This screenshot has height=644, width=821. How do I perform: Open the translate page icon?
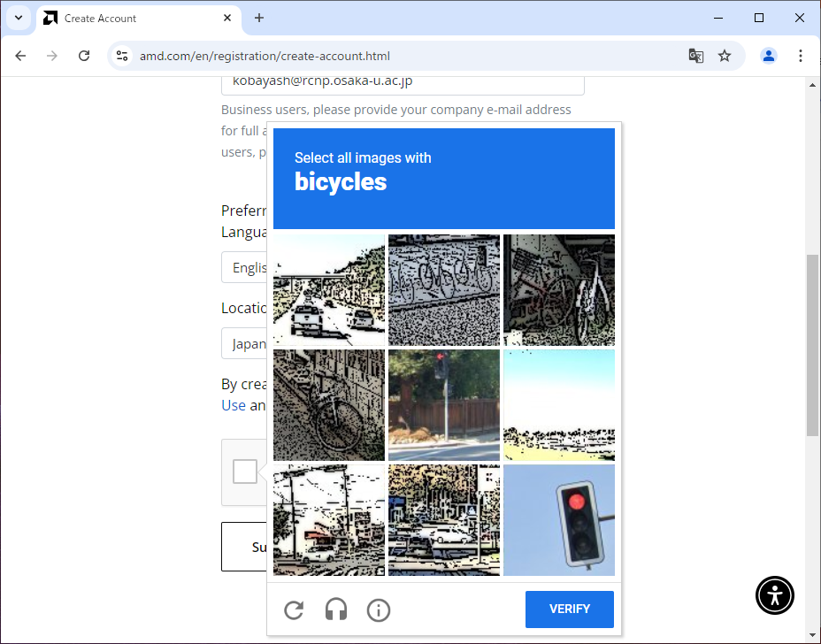(x=696, y=56)
